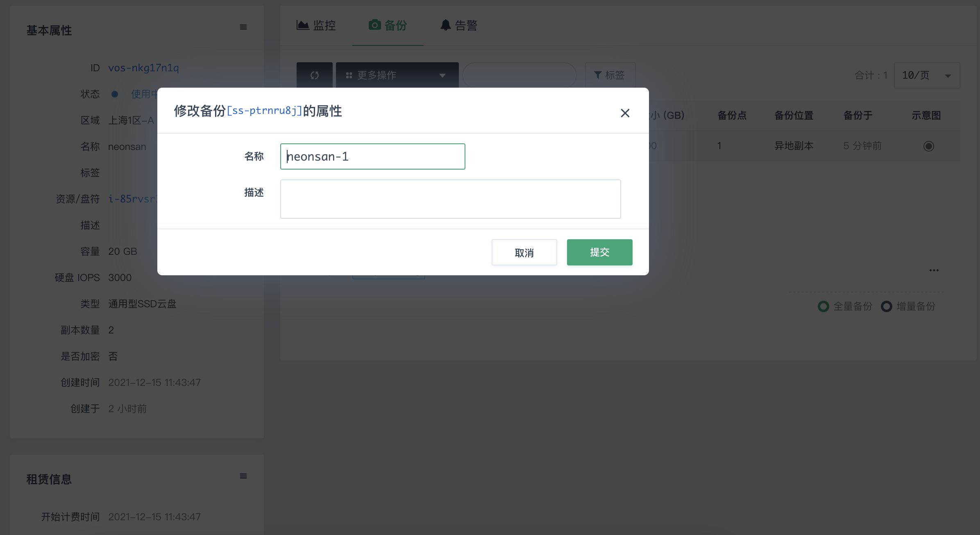Open the 基本属性 panel menu icon
The image size is (980, 535).
click(x=243, y=27)
